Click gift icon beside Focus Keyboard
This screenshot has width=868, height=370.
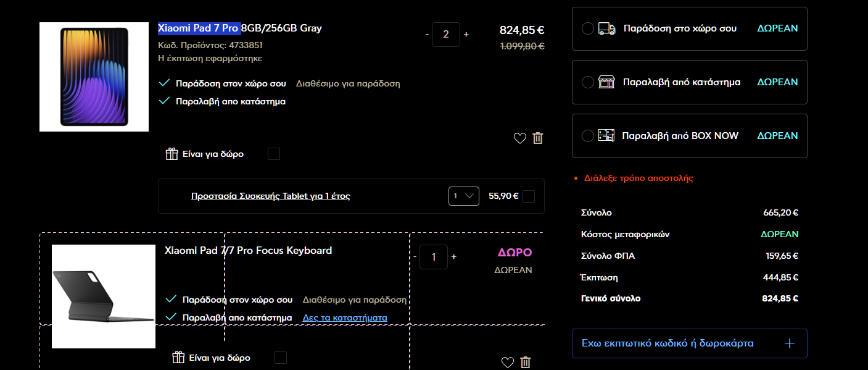pyautogui.click(x=178, y=357)
